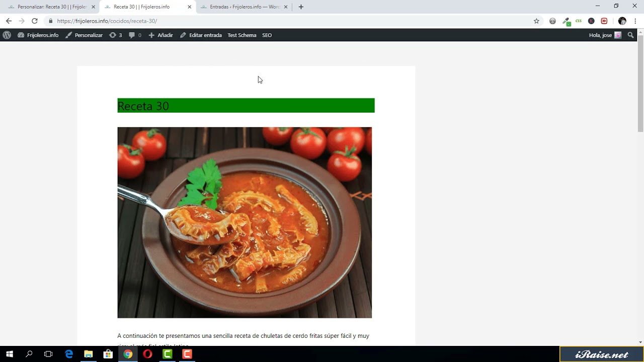Open the Chrome three-dot menu
644x362 pixels.
point(635,21)
